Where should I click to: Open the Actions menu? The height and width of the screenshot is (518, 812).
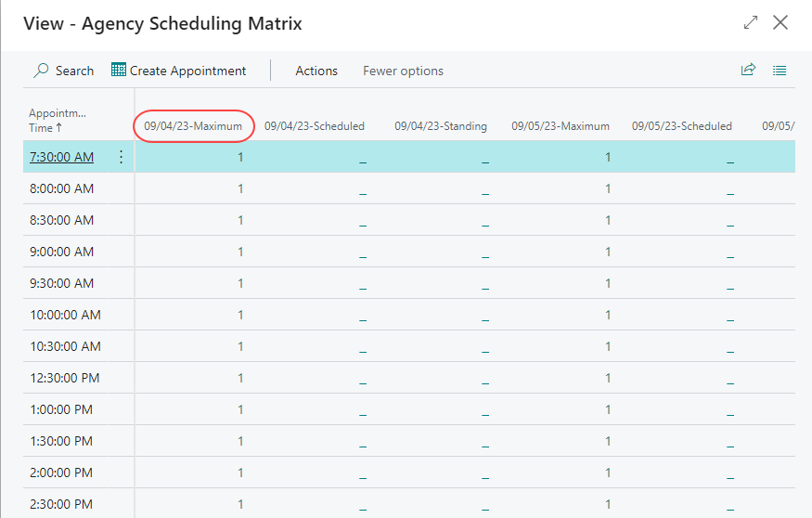316,71
